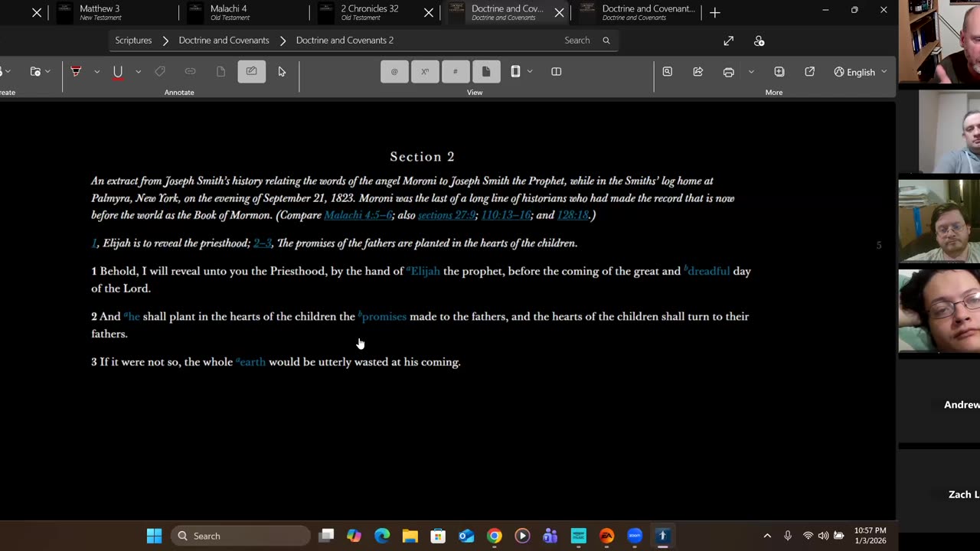Toggle verse numbers (#) display
This screenshot has width=980, height=551.
click(455, 71)
